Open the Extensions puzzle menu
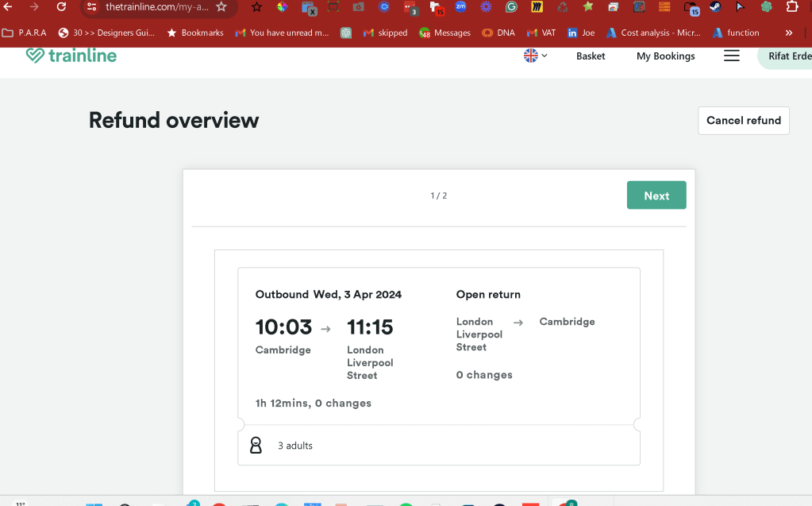812x506 pixels. tap(792, 6)
